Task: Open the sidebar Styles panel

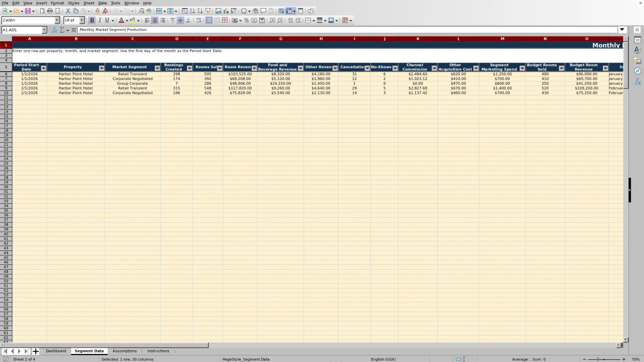Action: 638,50
